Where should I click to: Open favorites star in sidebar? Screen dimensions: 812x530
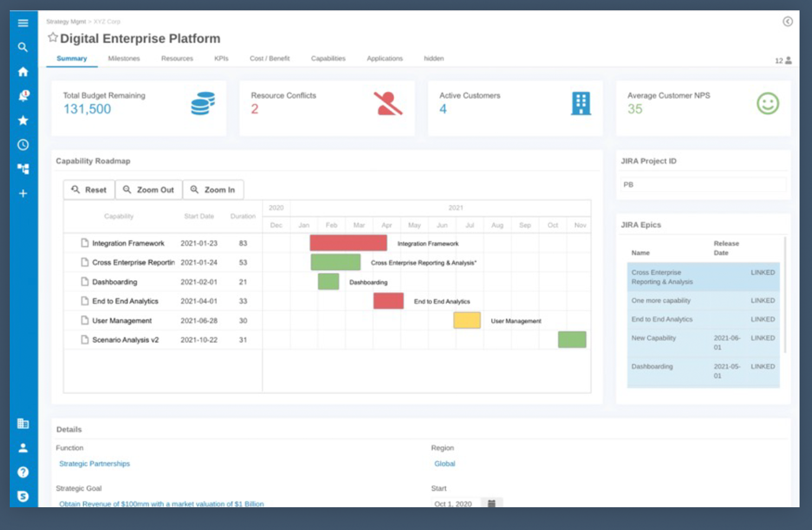(23, 120)
